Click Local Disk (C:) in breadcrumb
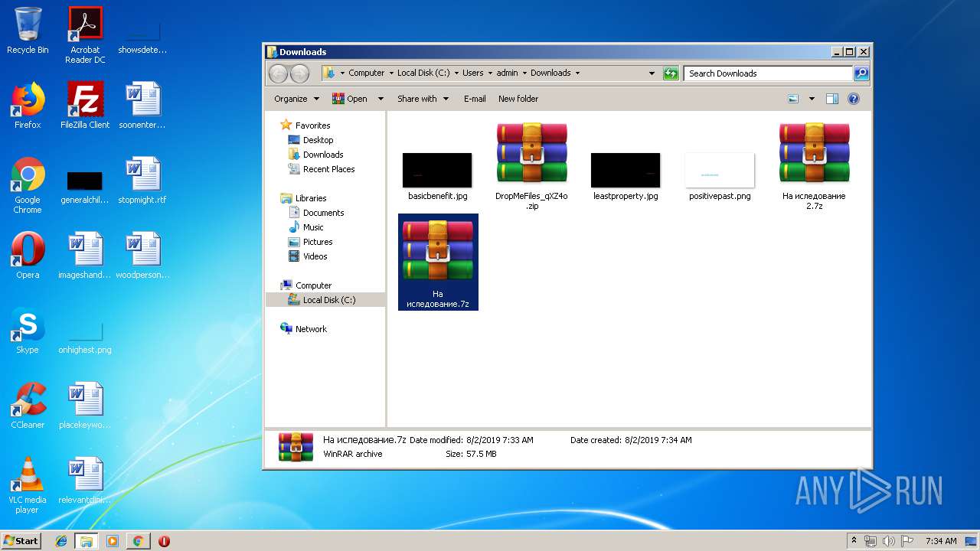The height and width of the screenshot is (551, 980). pos(423,73)
